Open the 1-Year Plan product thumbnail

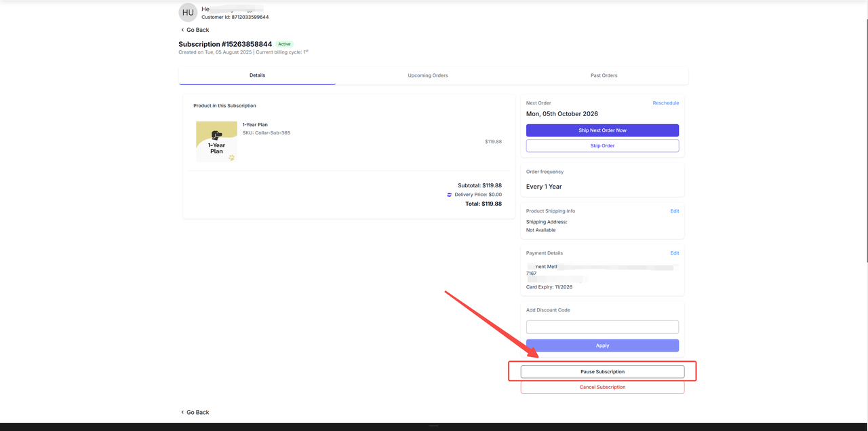point(216,141)
